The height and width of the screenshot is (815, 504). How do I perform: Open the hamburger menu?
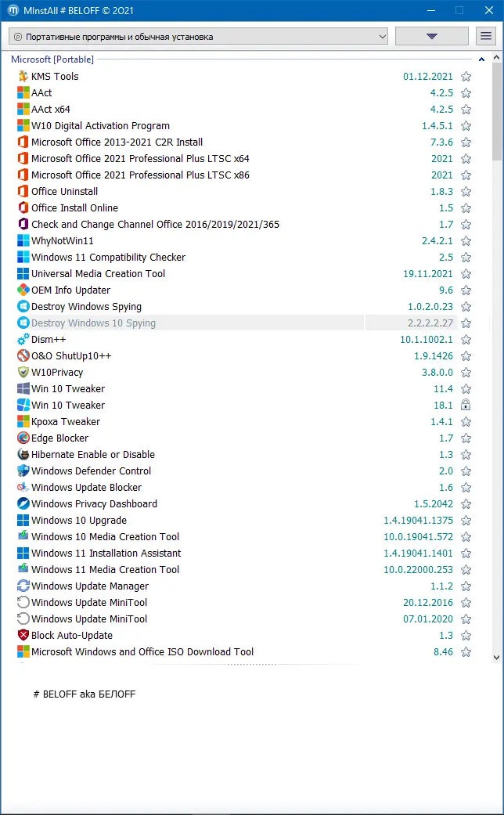486,36
